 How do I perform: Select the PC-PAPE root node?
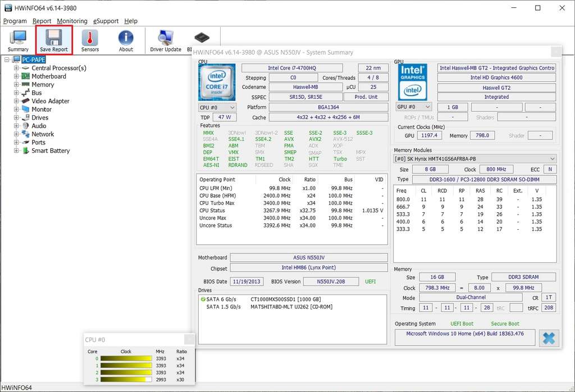pyautogui.click(x=34, y=60)
